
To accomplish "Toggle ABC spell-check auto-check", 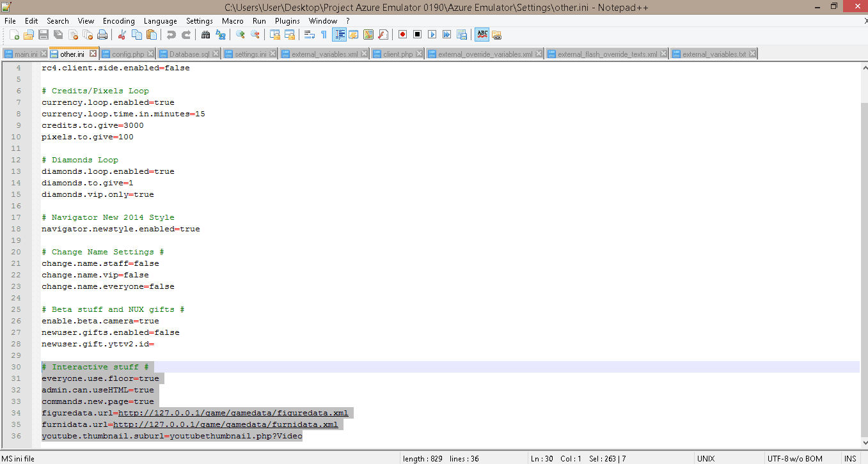I will pyautogui.click(x=482, y=35).
